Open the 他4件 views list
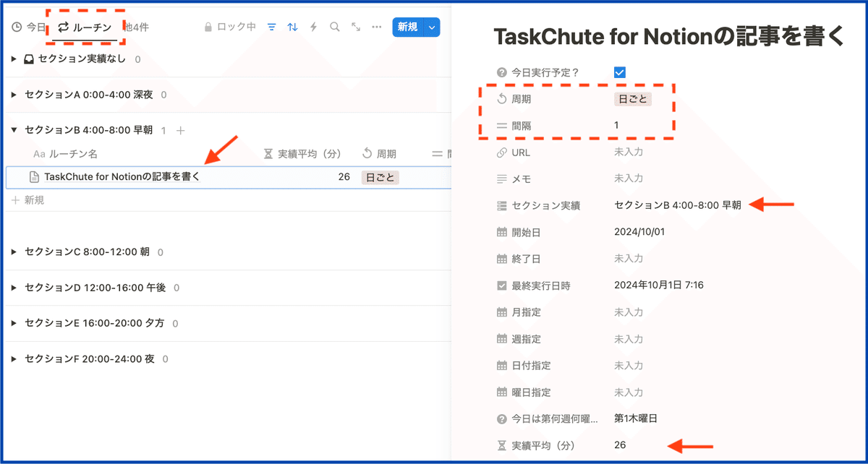This screenshot has height=464, width=868. [137, 27]
